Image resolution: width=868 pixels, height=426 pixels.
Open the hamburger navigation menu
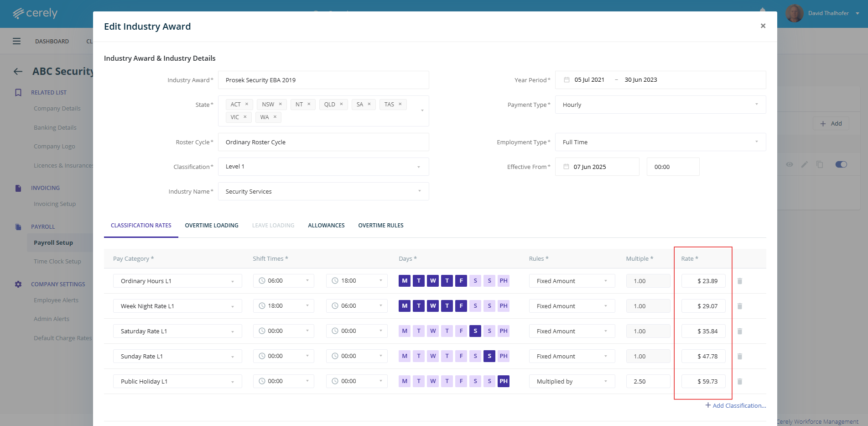click(17, 41)
